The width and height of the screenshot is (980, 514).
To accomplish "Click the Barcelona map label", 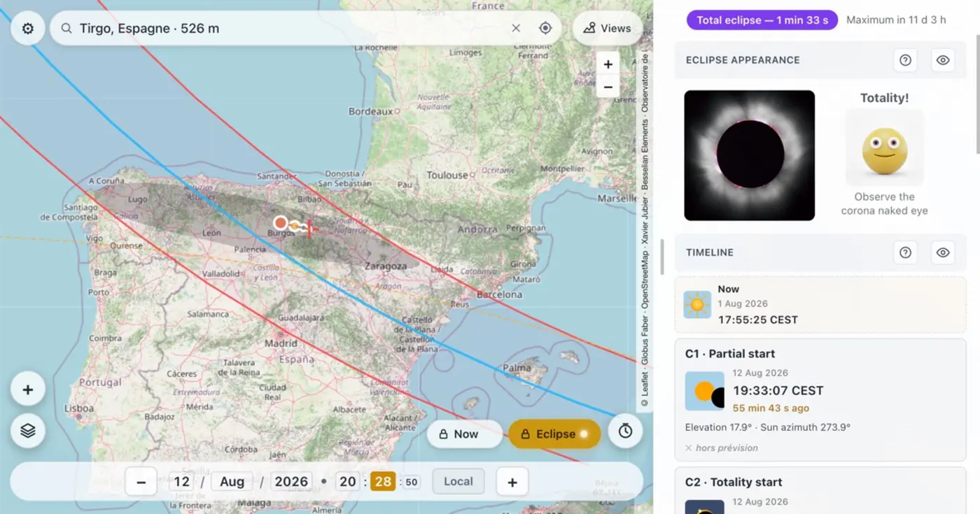I will coord(499,294).
